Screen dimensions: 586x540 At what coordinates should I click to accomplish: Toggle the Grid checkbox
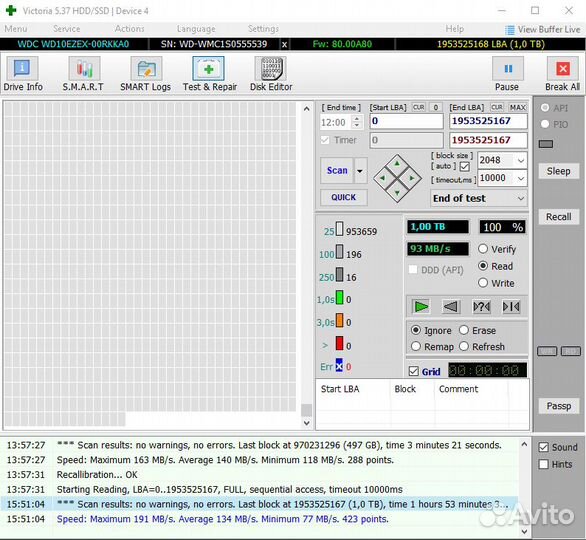[x=413, y=371]
